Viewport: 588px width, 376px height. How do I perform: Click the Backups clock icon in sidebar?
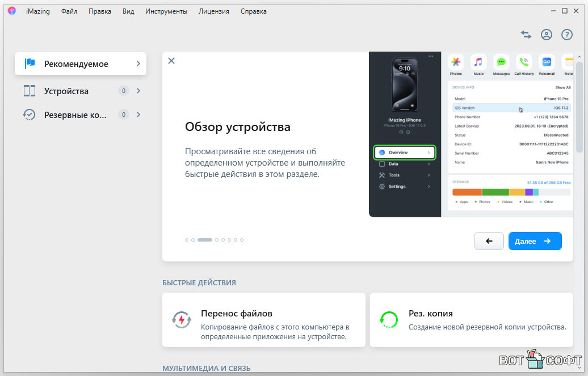(30, 115)
